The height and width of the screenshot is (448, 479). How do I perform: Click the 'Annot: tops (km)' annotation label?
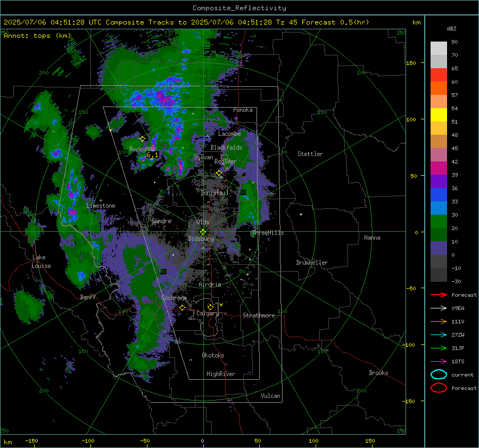[x=37, y=36]
